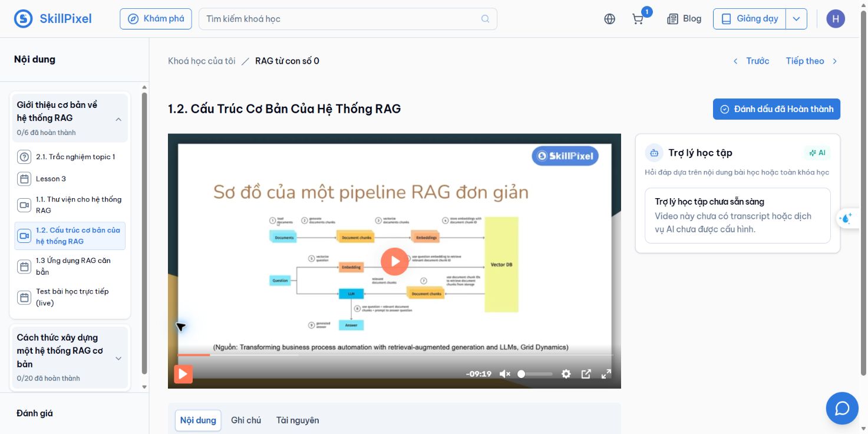
Task: Switch to the Nội dung tab
Action: click(198, 420)
